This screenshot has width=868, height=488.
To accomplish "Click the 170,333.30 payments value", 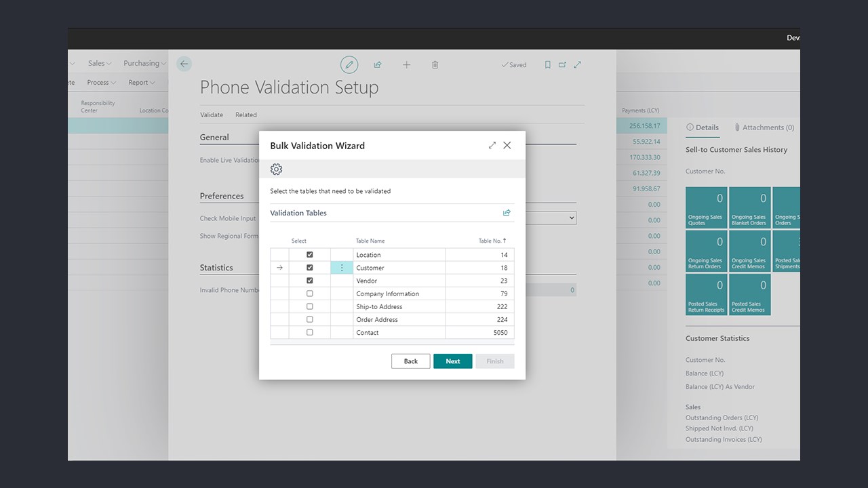I will click(x=644, y=157).
